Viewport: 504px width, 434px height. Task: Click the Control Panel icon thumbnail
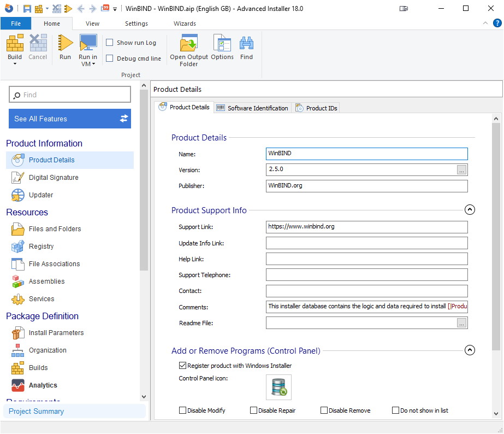click(278, 388)
